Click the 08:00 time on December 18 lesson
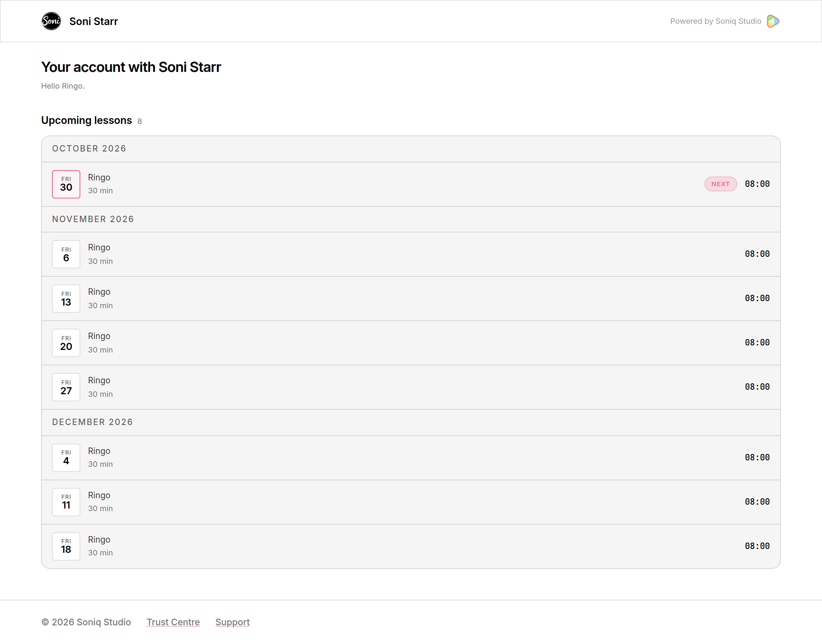Screen dimensions: 822x644 click(x=757, y=546)
